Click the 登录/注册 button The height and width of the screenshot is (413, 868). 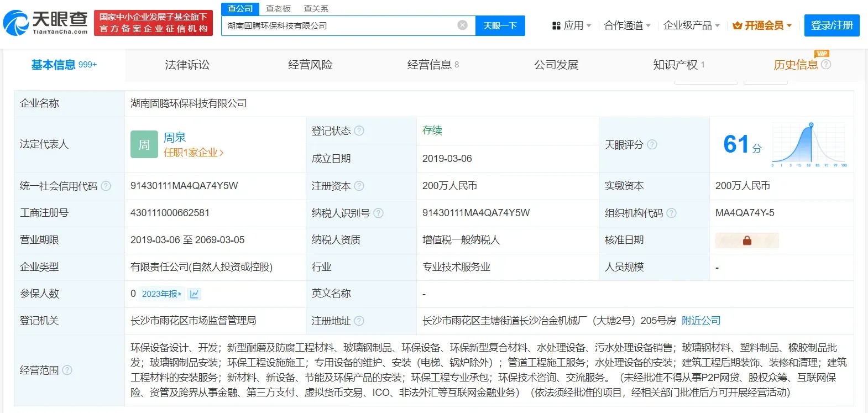(x=832, y=25)
